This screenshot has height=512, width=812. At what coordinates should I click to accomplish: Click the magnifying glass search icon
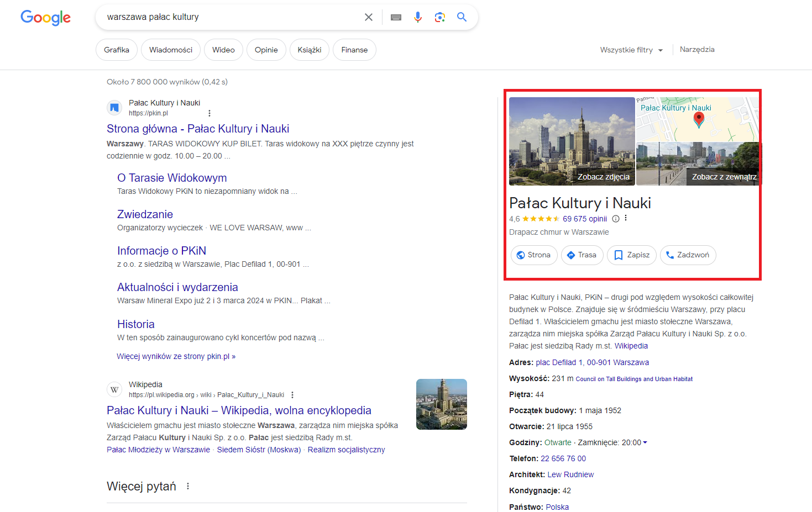(462, 17)
